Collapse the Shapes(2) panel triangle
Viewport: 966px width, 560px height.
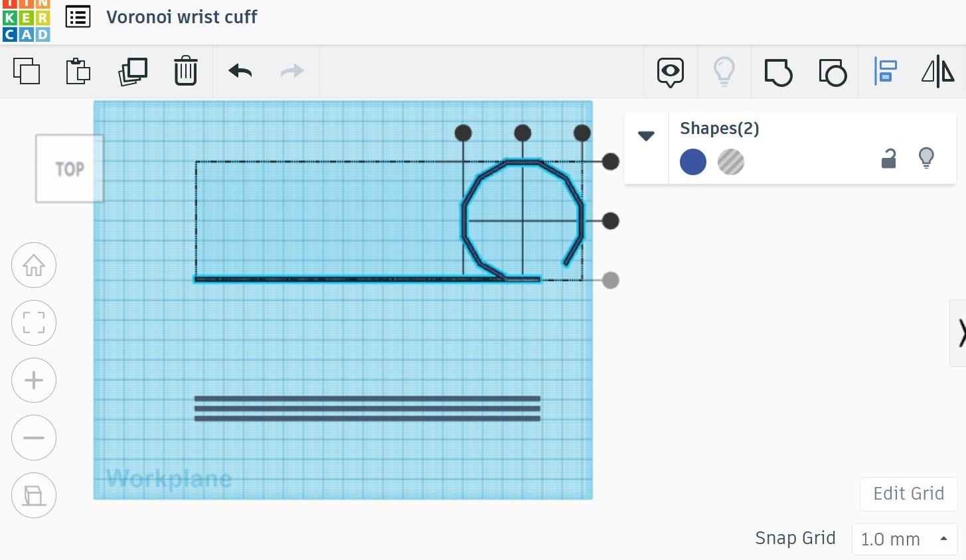click(x=645, y=135)
